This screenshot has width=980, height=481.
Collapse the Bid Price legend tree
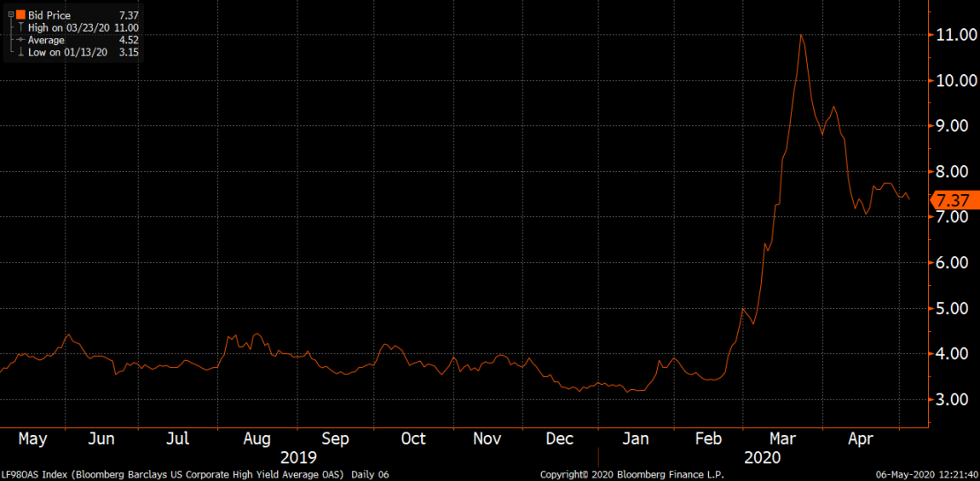coord(9,16)
